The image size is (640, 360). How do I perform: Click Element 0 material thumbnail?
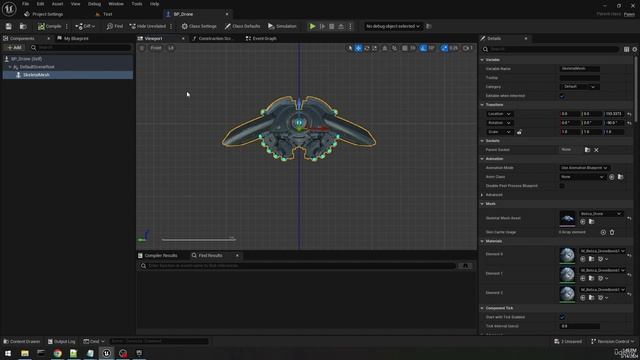pos(567,255)
